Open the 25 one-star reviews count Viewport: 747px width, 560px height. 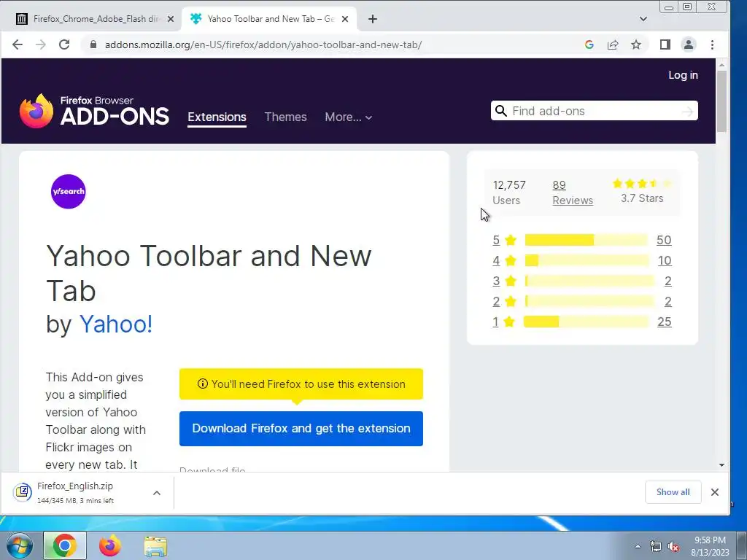(x=664, y=322)
